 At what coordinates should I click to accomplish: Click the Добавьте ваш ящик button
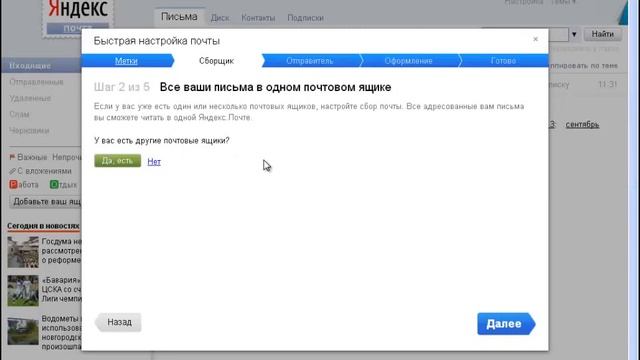[x=45, y=202]
